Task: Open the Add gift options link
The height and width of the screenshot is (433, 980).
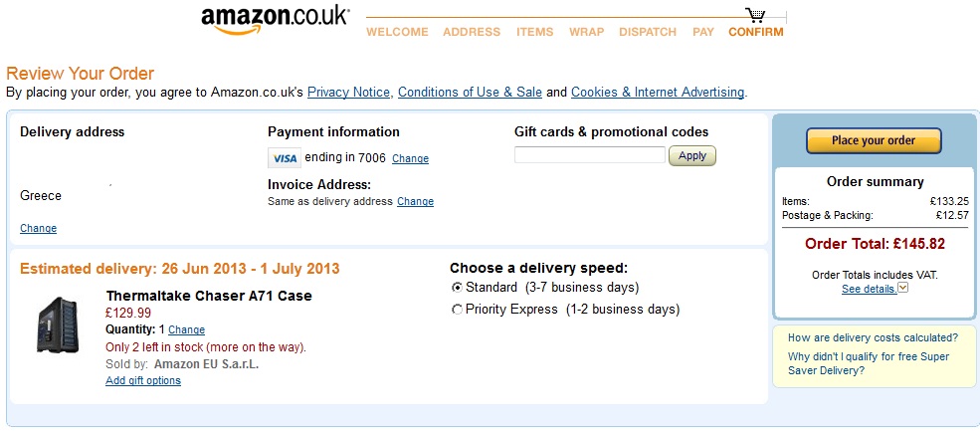Action: coord(143,380)
